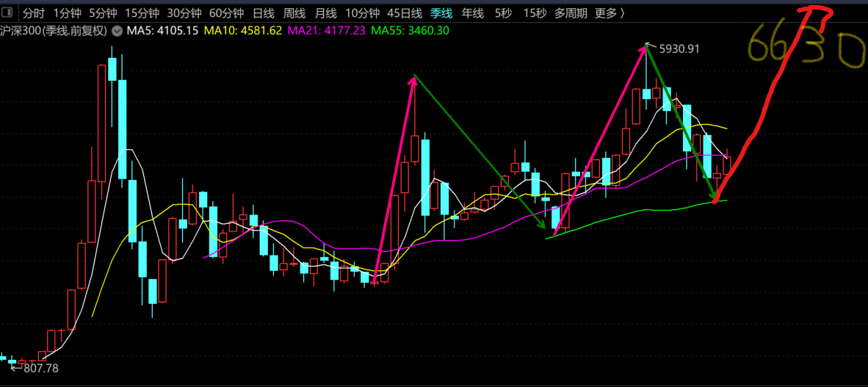Viewport: 868px width, 387px height.
Task: Select the 5分钟 timeframe tab
Action: click(103, 13)
